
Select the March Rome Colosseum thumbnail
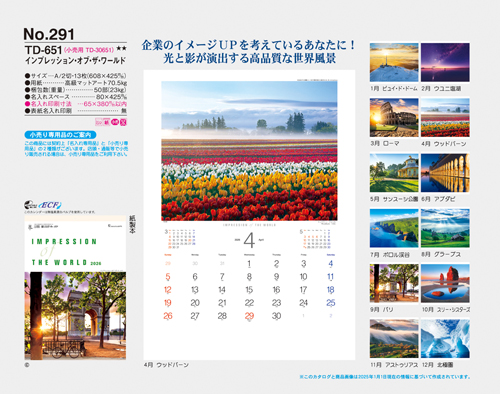click(x=394, y=117)
